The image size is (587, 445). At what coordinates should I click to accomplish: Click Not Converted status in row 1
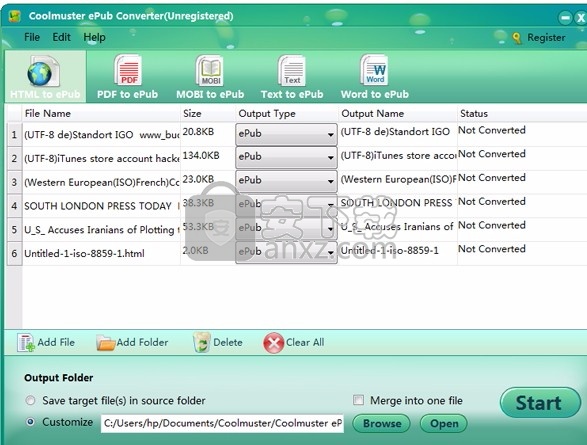[492, 130]
